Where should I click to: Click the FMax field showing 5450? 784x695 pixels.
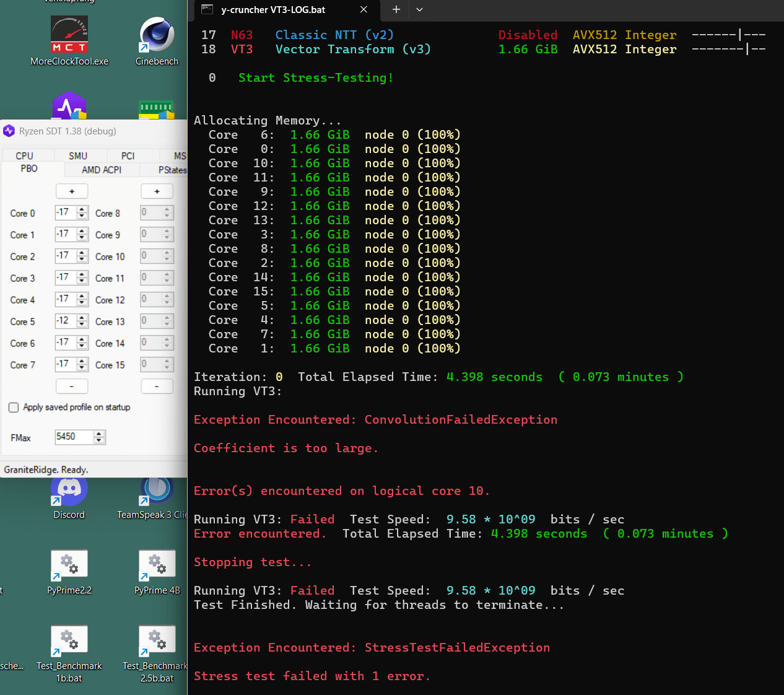click(74, 437)
